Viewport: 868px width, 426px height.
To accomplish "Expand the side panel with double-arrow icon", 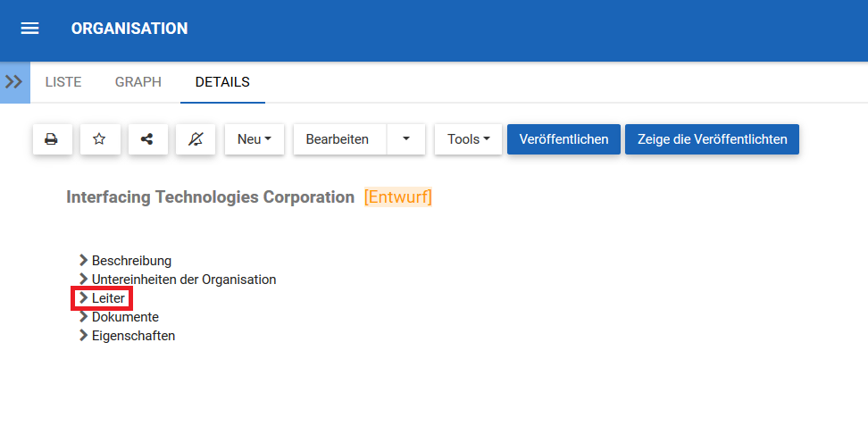I will [x=14, y=82].
